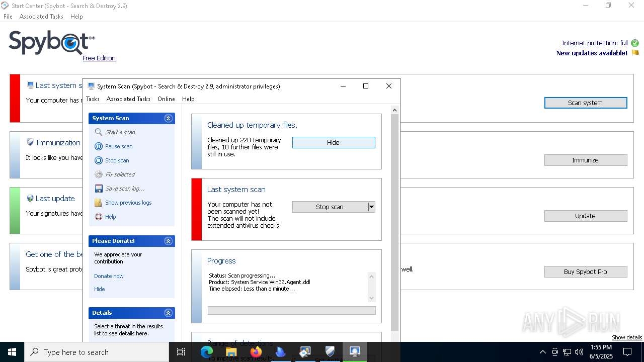Click the Update button
The image size is (644, 362).
pyautogui.click(x=586, y=216)
